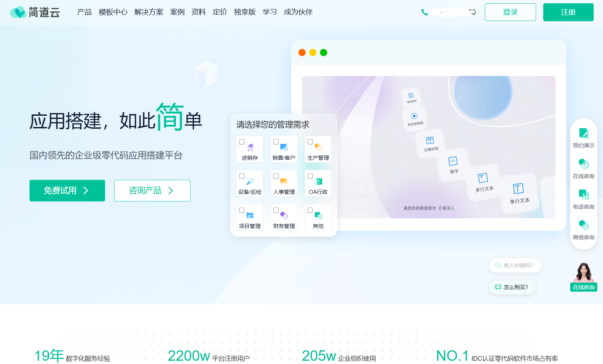This screenshot has width=603, height=364.
Task: Click the 单选按钮组 radio icon in demo
Action: pos(414,116)
